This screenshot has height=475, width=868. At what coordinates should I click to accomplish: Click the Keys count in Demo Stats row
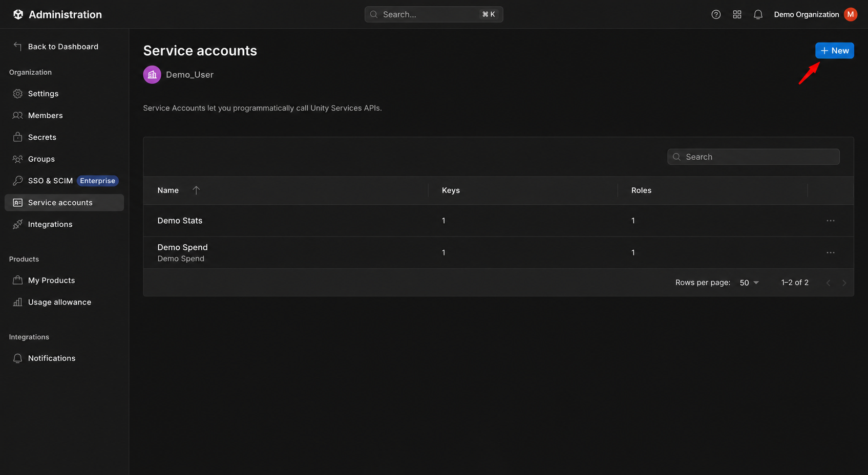coord(443,221)
